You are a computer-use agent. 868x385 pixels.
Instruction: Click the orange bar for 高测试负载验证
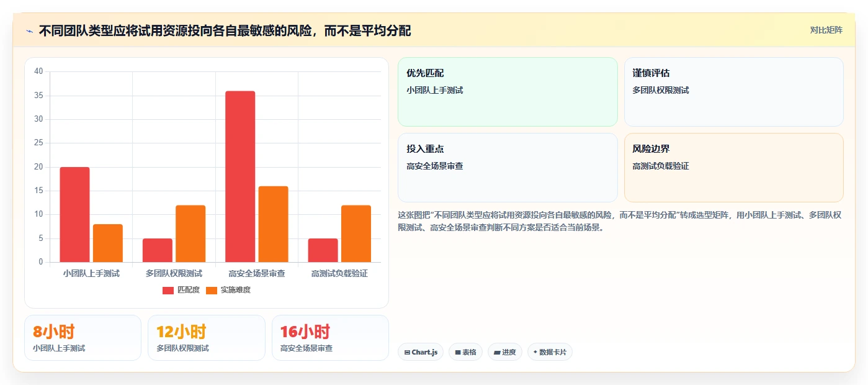coord(356,233)
